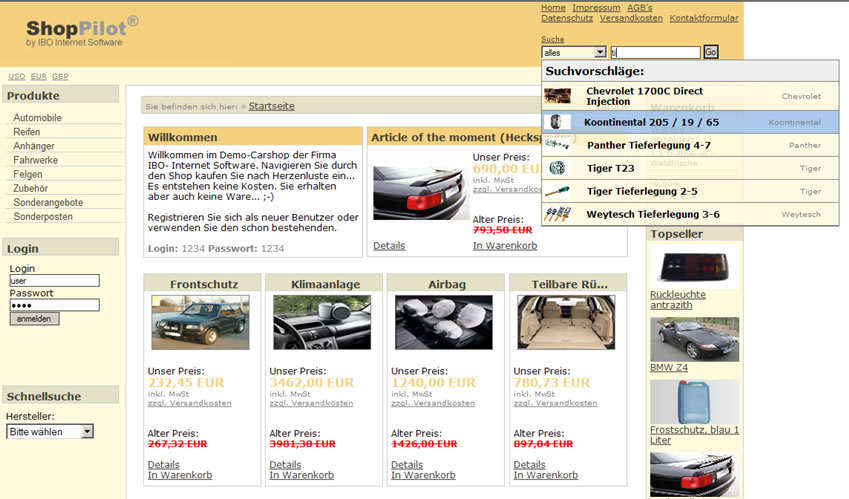Select the Tiger T23 suggestion
This screenshot has width=849, height=499.
coord(690,168)
